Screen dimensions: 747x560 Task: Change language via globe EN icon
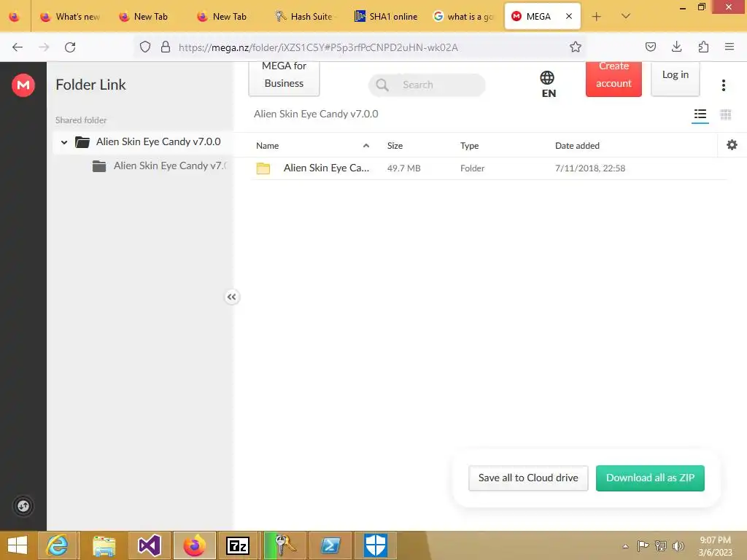click(548, 85)
